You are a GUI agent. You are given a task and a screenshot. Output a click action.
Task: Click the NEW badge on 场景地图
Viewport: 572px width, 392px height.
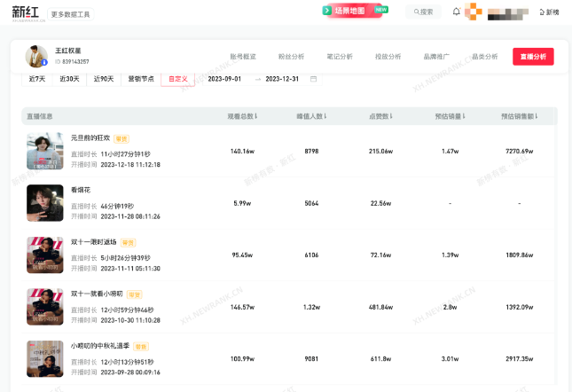(380, 10)
